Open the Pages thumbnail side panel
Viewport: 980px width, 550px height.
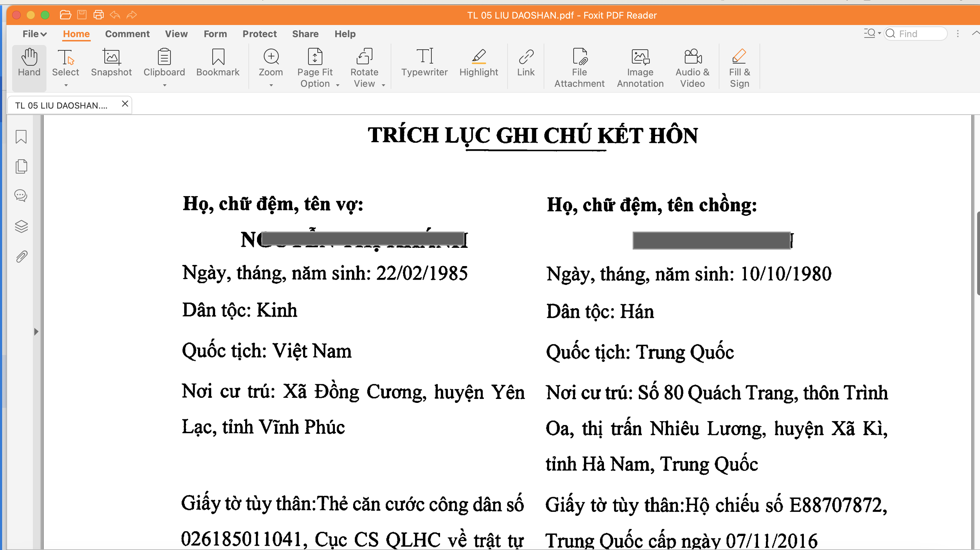tap(21, 166)
